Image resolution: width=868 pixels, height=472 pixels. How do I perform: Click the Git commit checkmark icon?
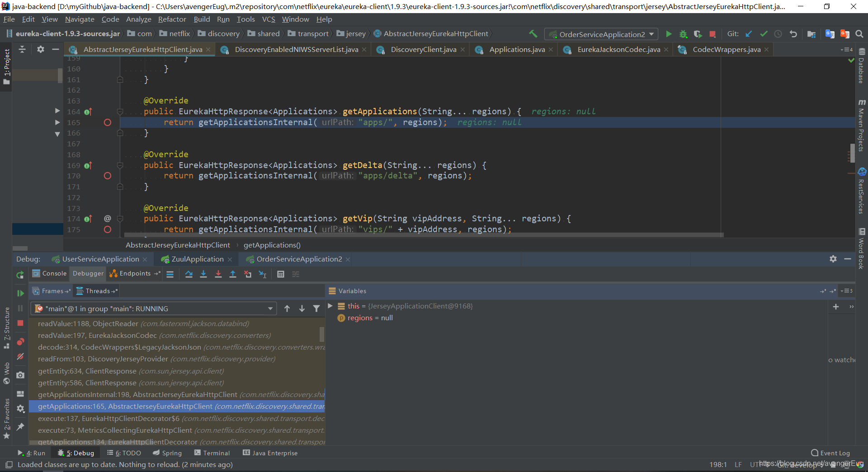point(764,34)
